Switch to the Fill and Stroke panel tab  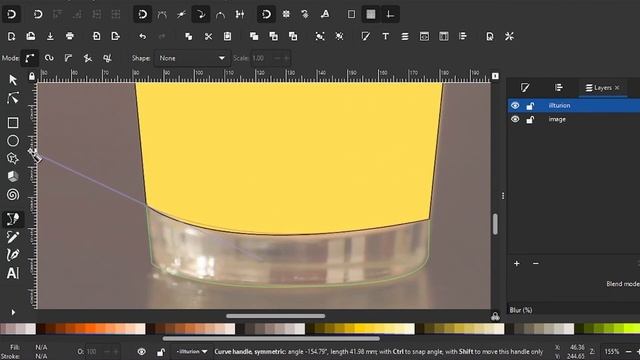(x=525, y=87)
